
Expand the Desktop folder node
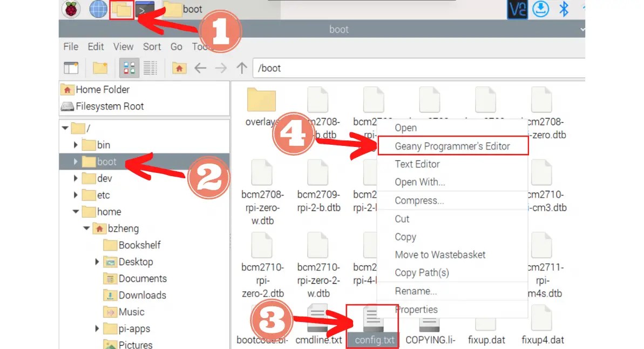(97, 262)
